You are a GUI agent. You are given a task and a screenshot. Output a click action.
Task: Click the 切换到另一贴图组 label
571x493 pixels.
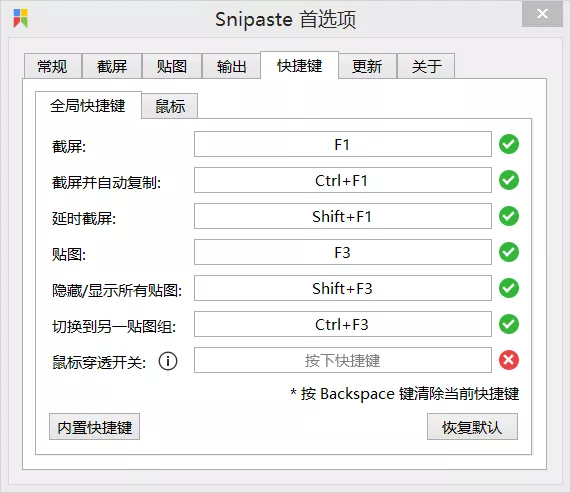114,326
